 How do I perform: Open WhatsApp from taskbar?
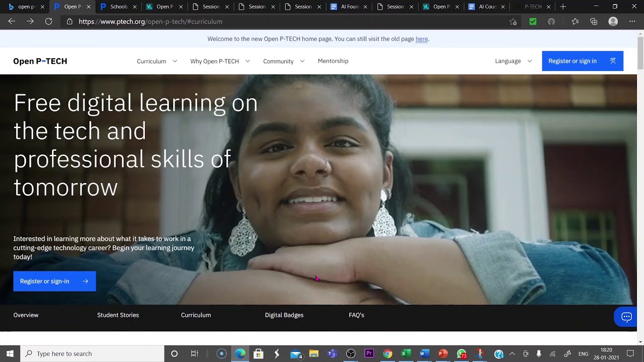point(461,353)
